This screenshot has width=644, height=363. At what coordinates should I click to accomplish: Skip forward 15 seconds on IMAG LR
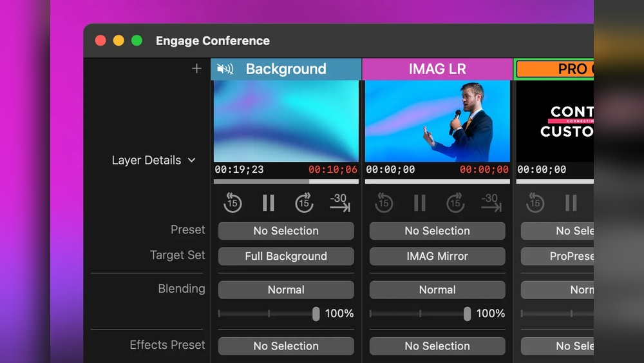point(455,203)
